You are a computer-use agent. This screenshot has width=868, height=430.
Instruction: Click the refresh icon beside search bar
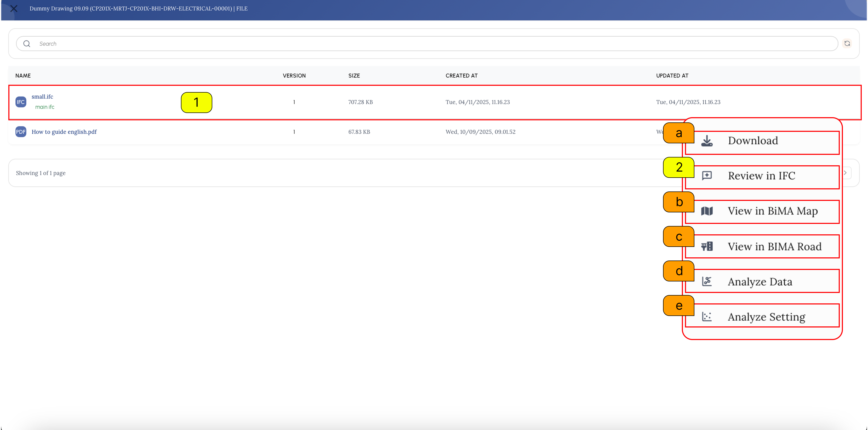coord(847,43)
